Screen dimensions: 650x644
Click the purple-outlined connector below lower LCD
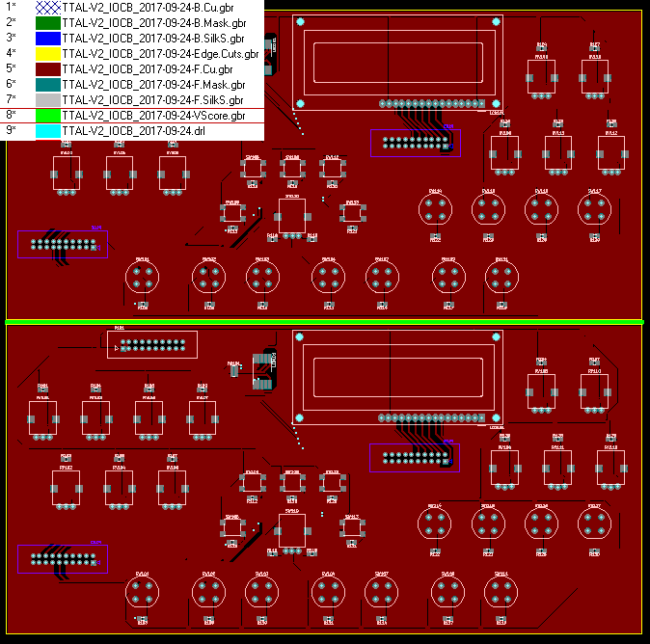pos(415,458)
